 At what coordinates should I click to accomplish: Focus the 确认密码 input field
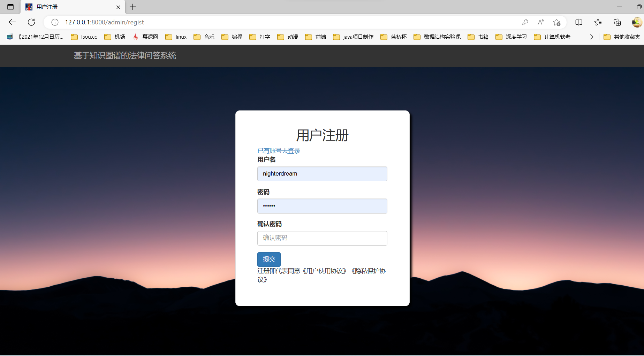[x=322, y=238]
